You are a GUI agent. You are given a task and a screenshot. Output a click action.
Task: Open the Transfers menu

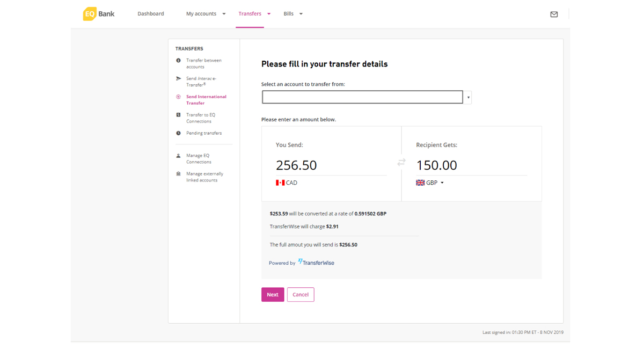point(254,14)
